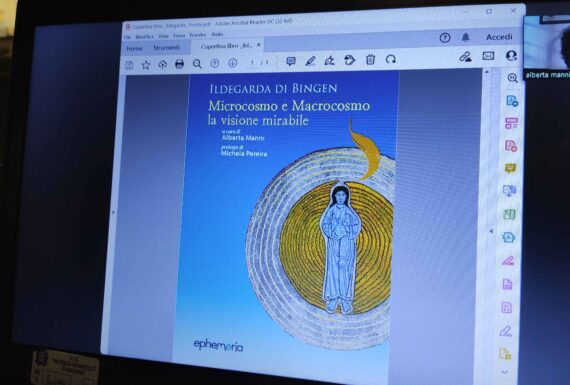This screenshot has height=385, width=570.
Task: Go to next page down arrow
Action: point(233,63)
